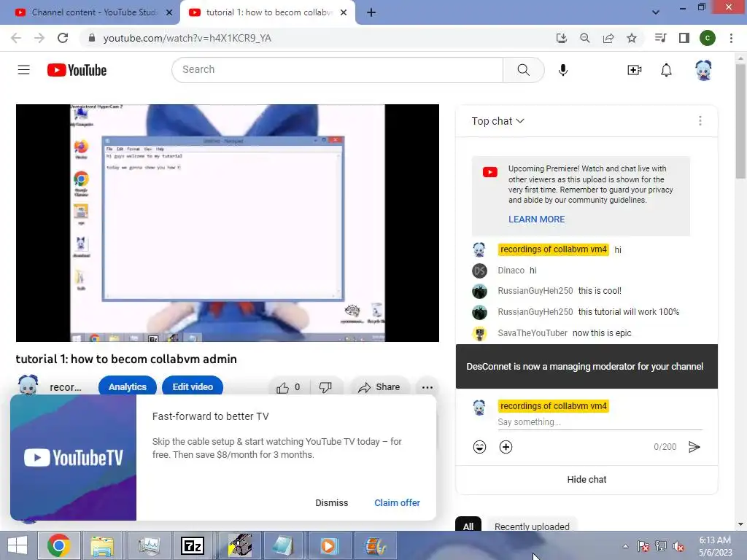
Task: Open more actions ellipsis under the video
Action: [x=427, y=387]
